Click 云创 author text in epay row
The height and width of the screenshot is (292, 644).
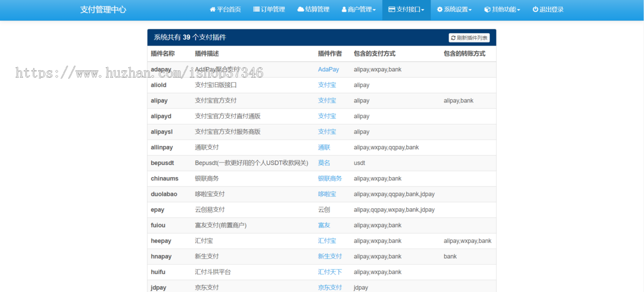tap(324, 209)
